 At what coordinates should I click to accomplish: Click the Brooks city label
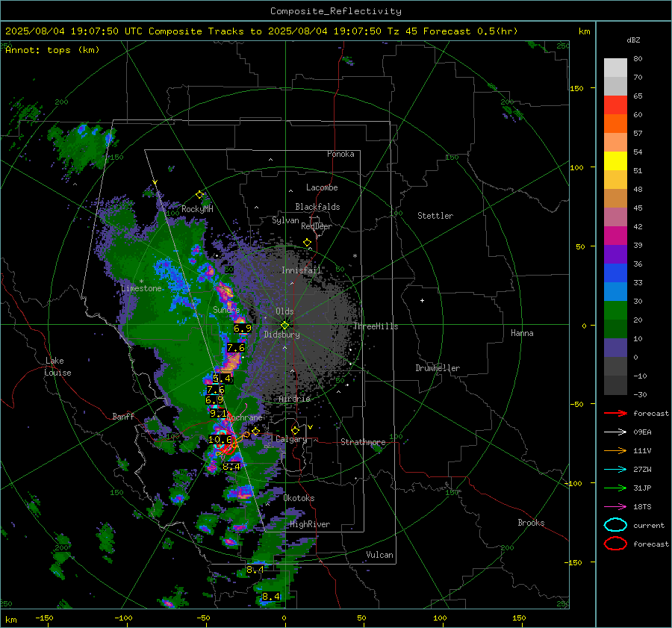[x=531, y=523]
